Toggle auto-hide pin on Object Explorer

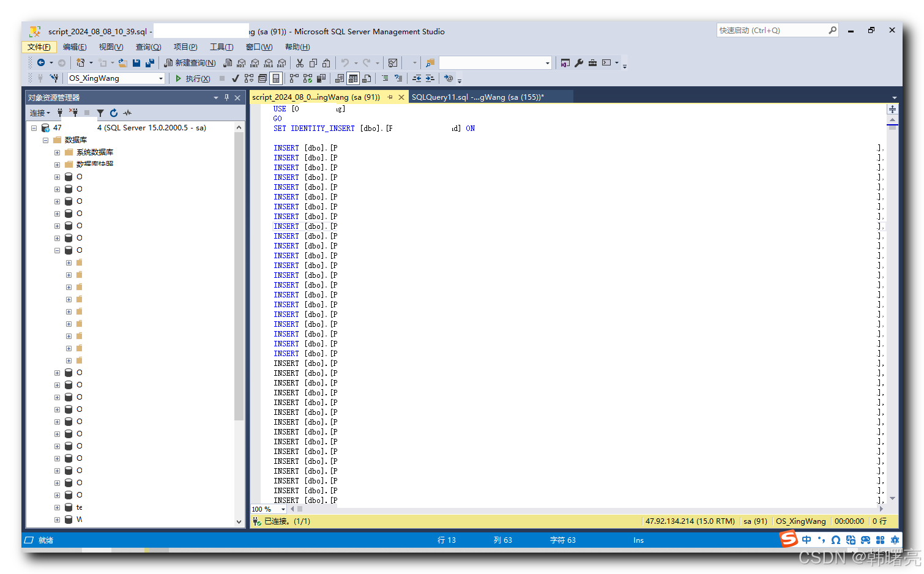(226, 97)
